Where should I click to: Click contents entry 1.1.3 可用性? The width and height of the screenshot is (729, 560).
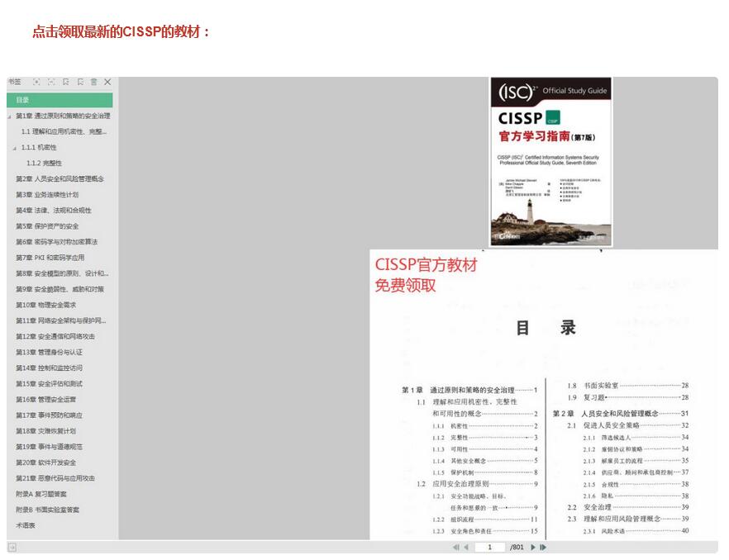485,449
